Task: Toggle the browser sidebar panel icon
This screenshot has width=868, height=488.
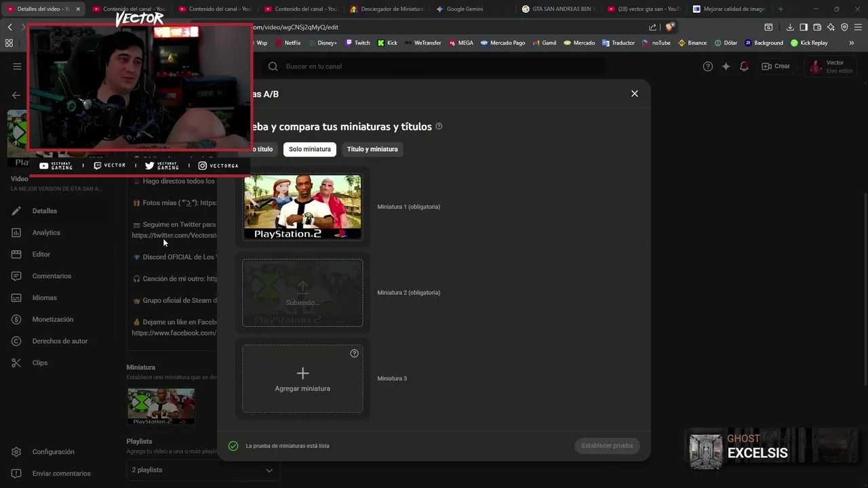Action: click(x=804, y=27)
